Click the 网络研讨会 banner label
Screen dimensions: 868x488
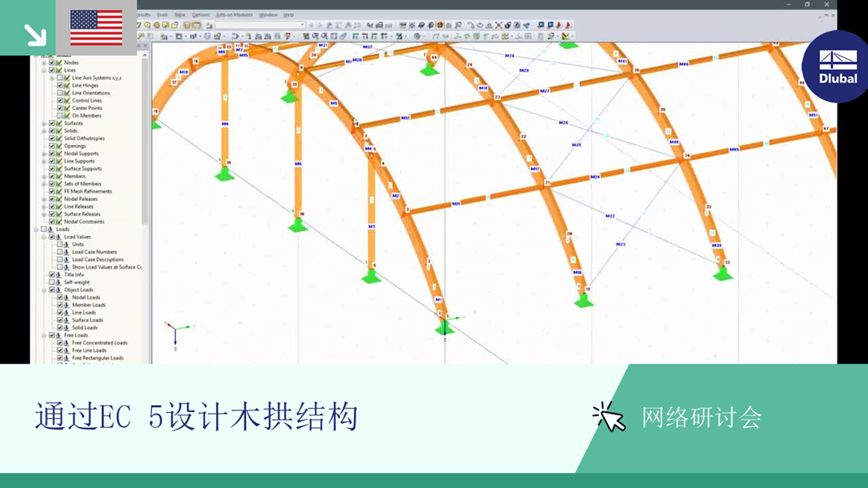click(701, 418)
